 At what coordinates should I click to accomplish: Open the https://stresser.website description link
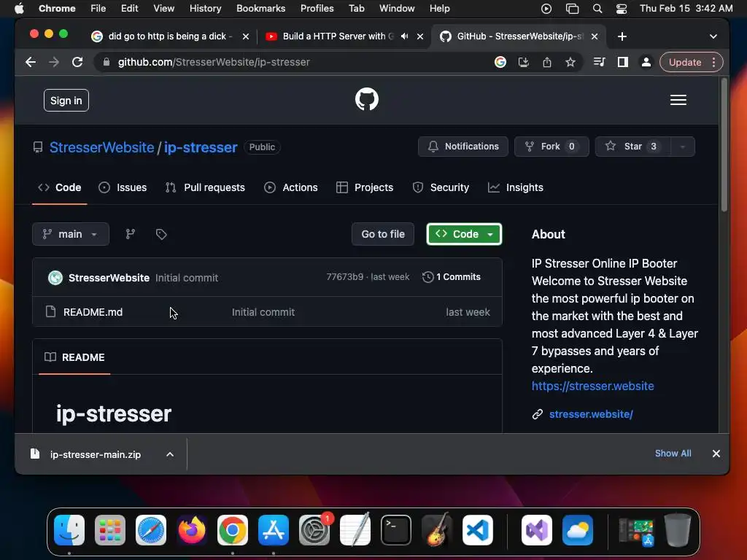[592, 386]
